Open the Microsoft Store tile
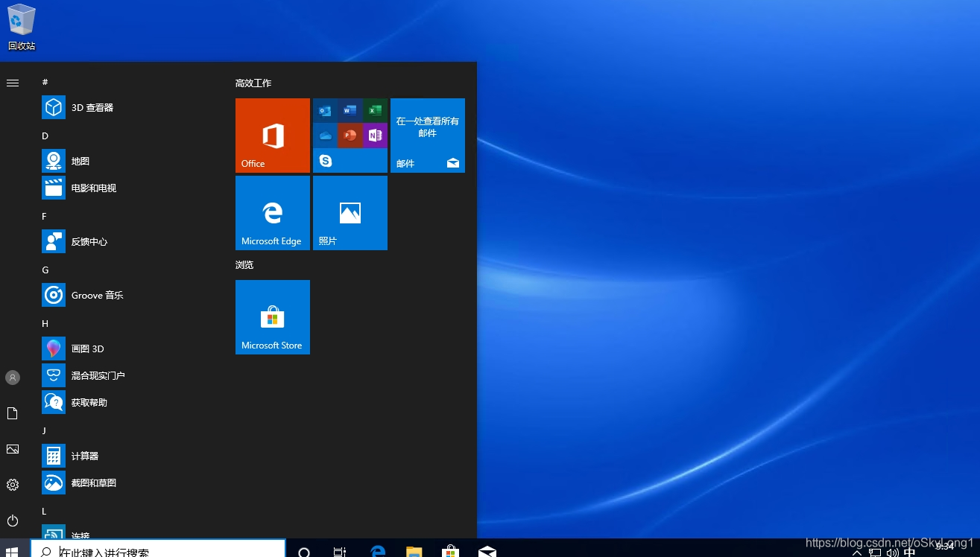This screenshot has height=557, width=980. pyautogui.click(x=273, y=317)
